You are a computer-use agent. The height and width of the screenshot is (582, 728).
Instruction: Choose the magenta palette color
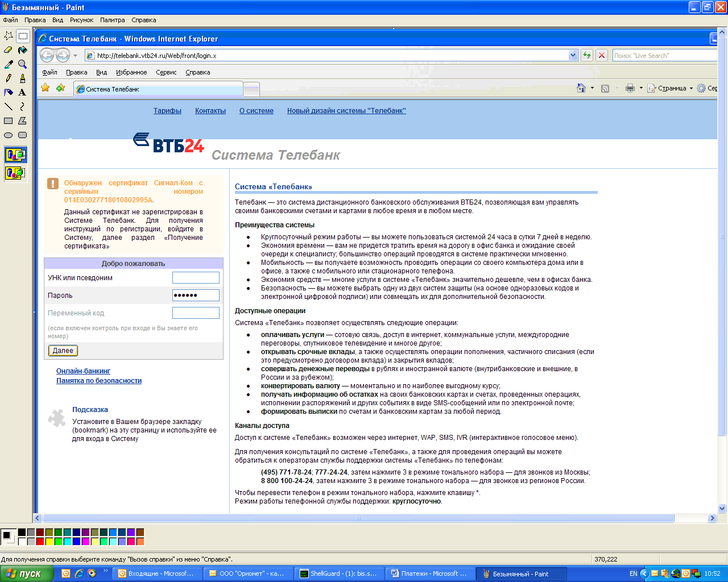(85, 542)
